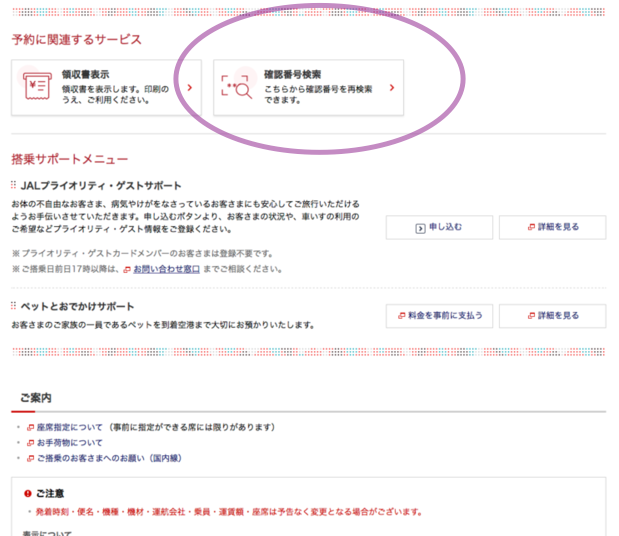Open お手荷物について link
The width and height of the screenshot is (619, 536).
coord(69,443)
